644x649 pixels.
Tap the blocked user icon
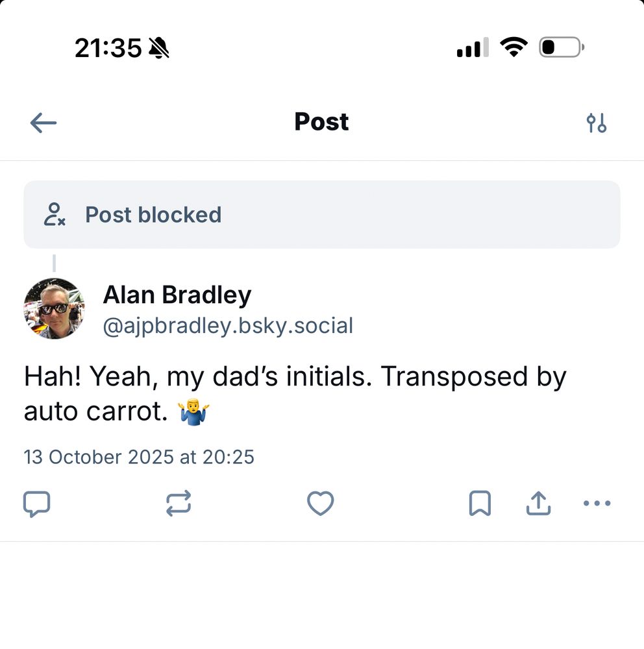55,214
